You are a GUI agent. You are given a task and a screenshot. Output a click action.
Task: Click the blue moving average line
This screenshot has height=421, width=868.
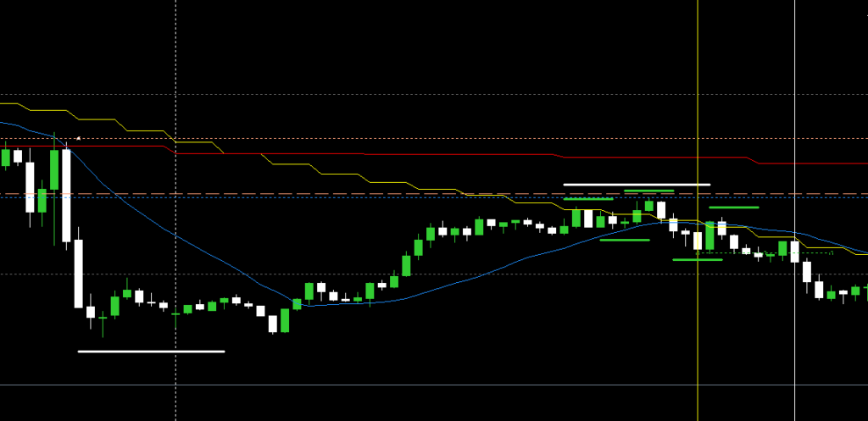[x=170, y=230]
